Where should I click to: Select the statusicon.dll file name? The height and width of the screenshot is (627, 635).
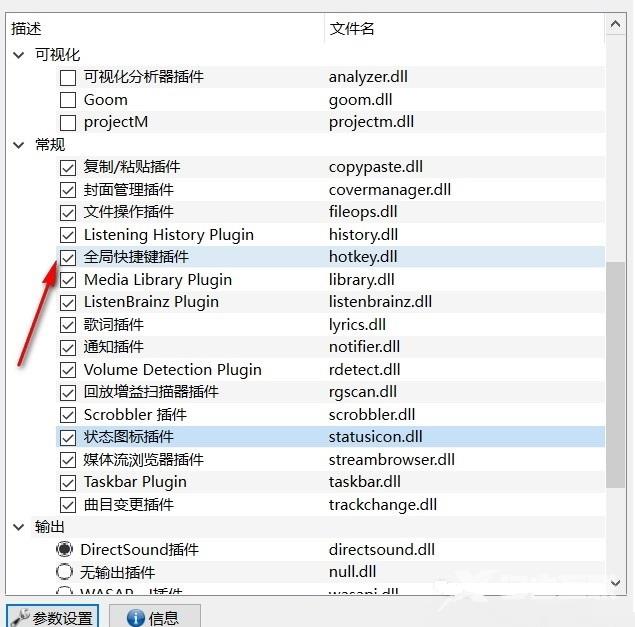(x=375, y=437)
